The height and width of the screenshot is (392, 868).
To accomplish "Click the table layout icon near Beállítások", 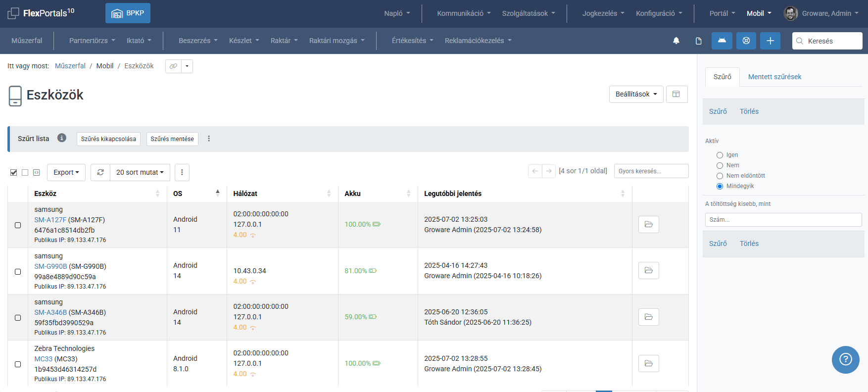I will [x=676, y=94].
